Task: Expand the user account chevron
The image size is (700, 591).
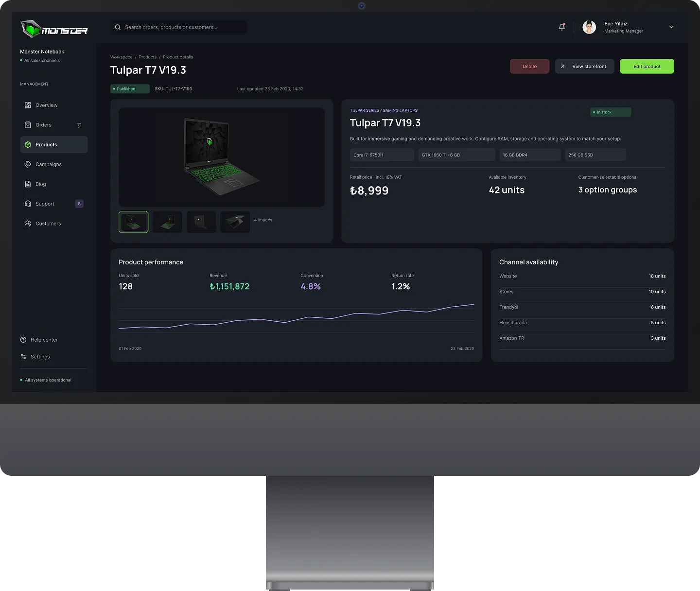Action: pyautogui.click(x=671, y=27)
